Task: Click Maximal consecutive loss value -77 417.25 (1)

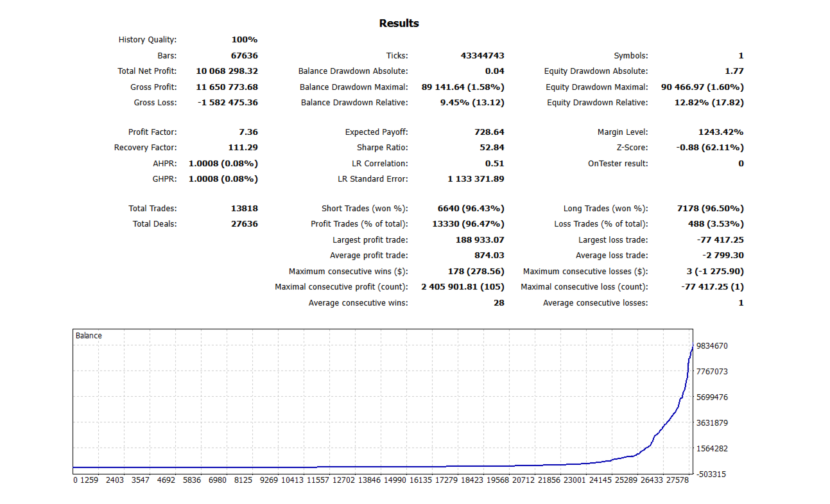Action: click(713, 287)
